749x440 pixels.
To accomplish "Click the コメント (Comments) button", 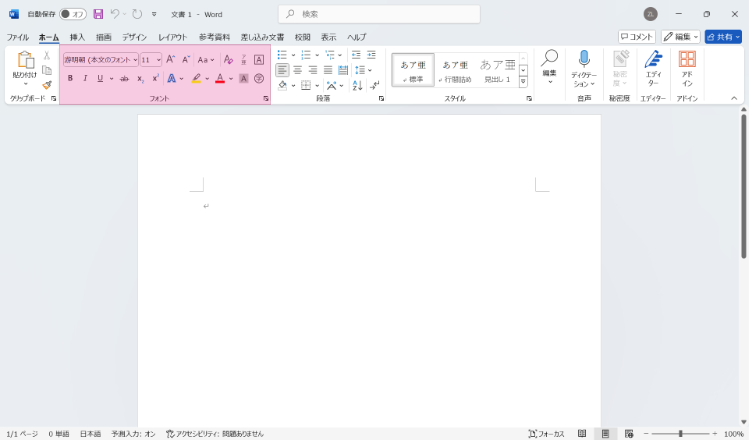I will pos(637,37).
